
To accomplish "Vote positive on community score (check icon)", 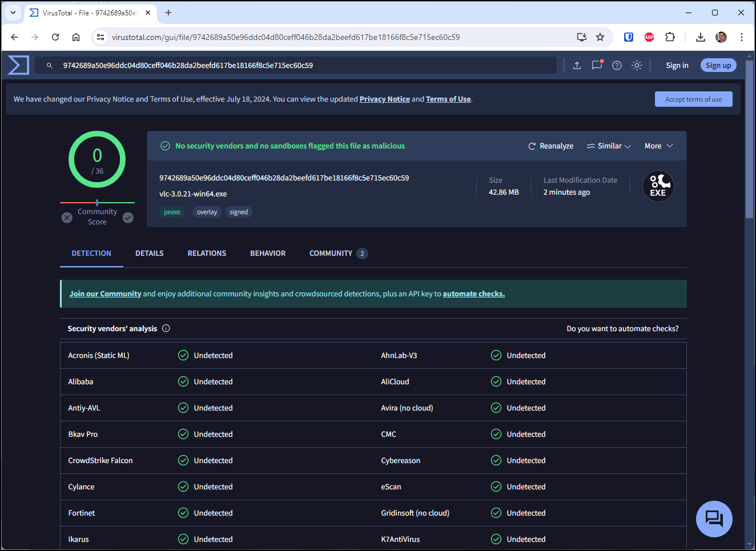I will (128, 218).
